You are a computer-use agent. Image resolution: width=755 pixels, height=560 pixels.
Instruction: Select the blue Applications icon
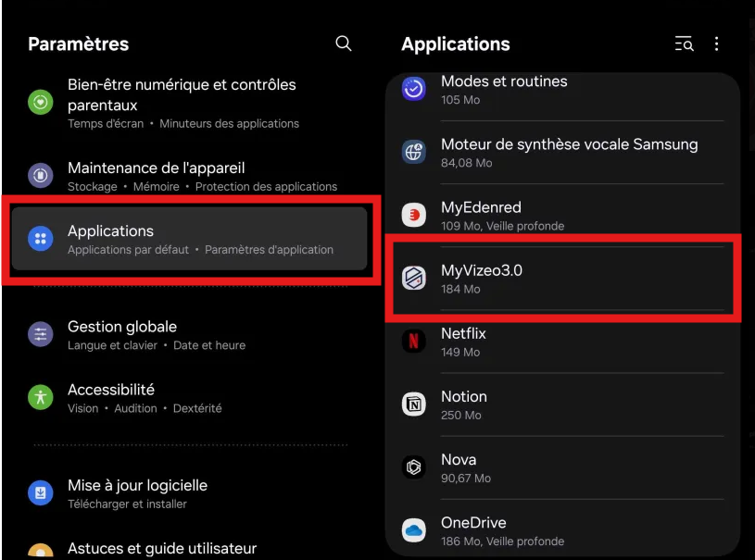click(41, 239)
